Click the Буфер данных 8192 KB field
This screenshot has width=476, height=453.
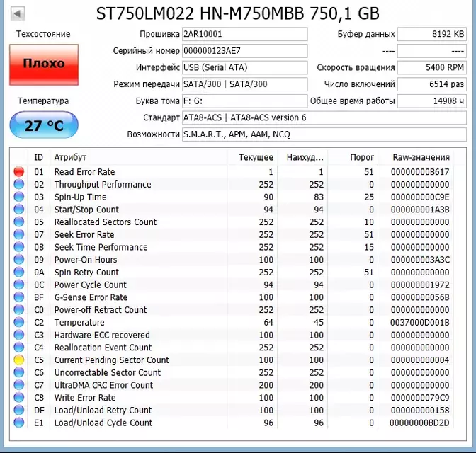coord(432,34)
